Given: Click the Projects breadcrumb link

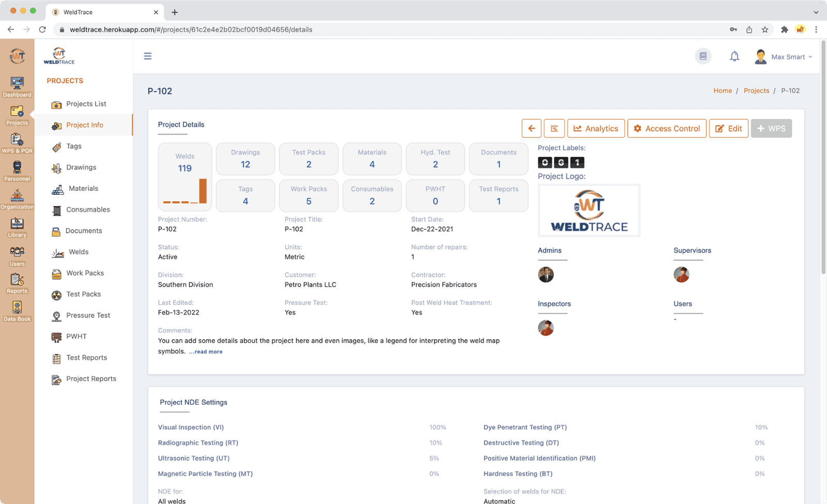Looking at the screenshot, I should pyautogui.click(x=756, y=90).
